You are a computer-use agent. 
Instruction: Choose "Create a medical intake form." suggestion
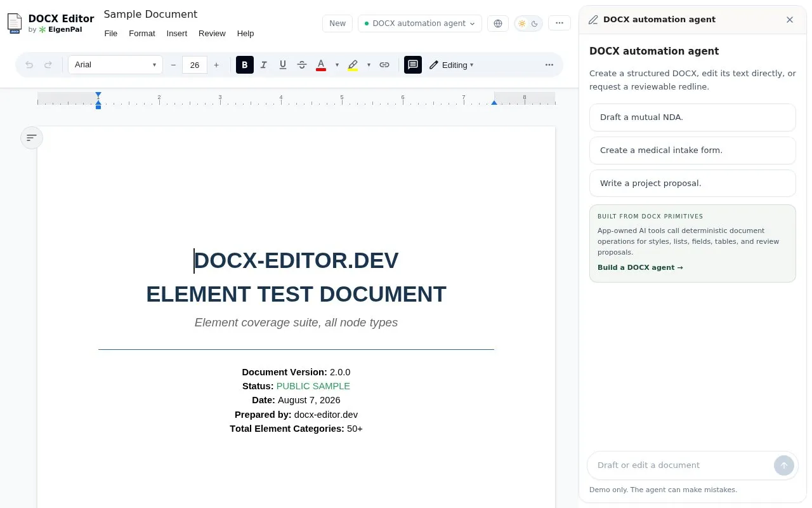pyautogui.click(x=693, y=150)
